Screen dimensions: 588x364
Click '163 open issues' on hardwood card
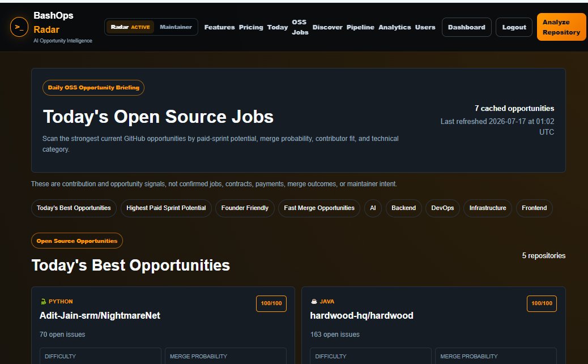point(335,335)
